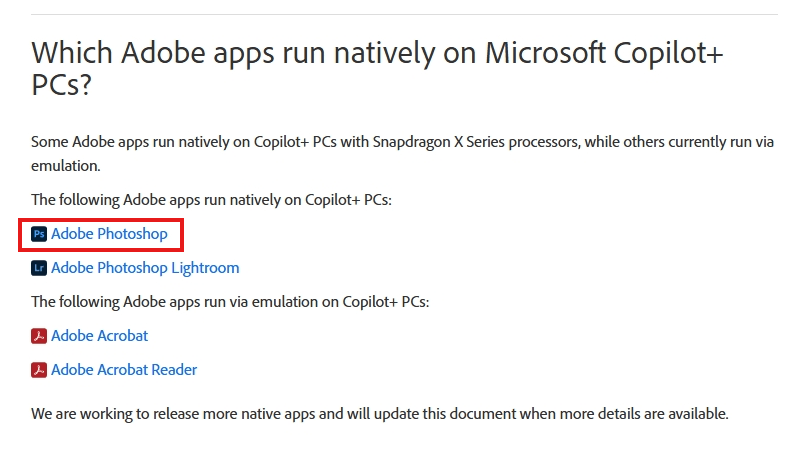Click the "We are working to release" note
796x453 pixels.
click(380, 414)
